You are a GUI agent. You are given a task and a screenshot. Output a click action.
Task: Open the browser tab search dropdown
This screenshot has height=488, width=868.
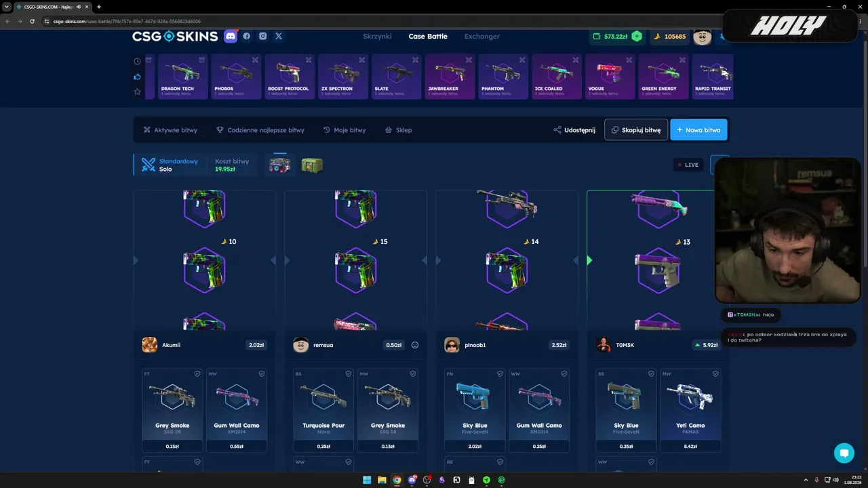tap(6, 7)
